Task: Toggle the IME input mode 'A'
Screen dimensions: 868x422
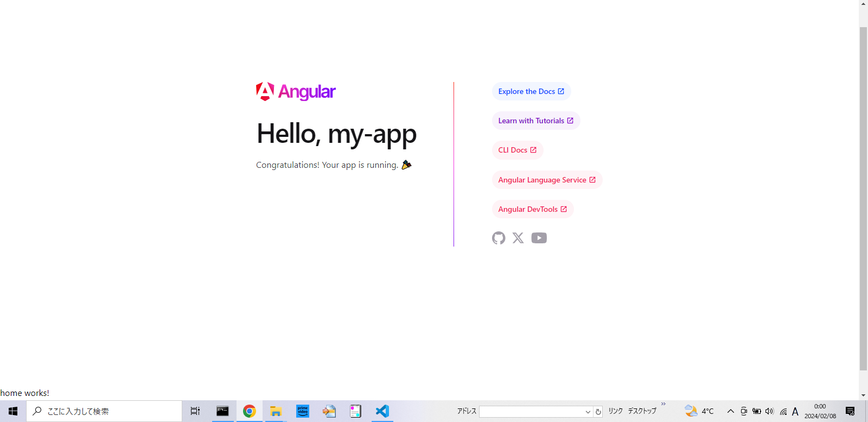Action: coord(795,411)
